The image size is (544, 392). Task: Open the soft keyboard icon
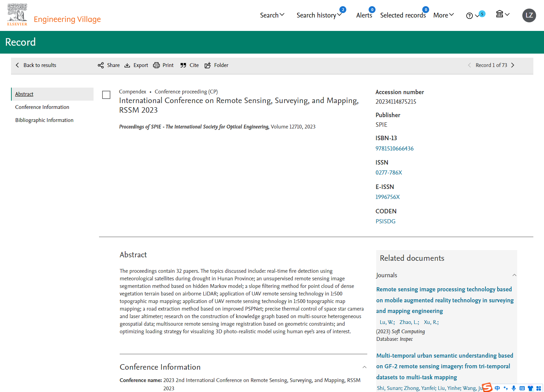tap(522, 388)
